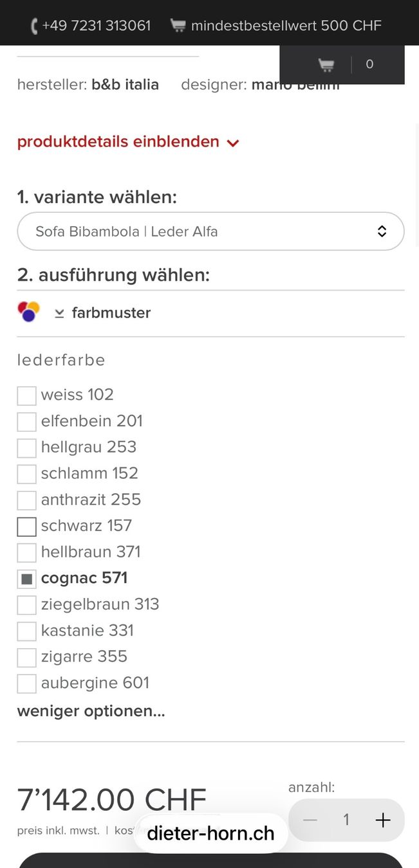Viewport: 419px width, 868px height.
Task: Uncheck the cognac 571 option
Action: (26, 579)
